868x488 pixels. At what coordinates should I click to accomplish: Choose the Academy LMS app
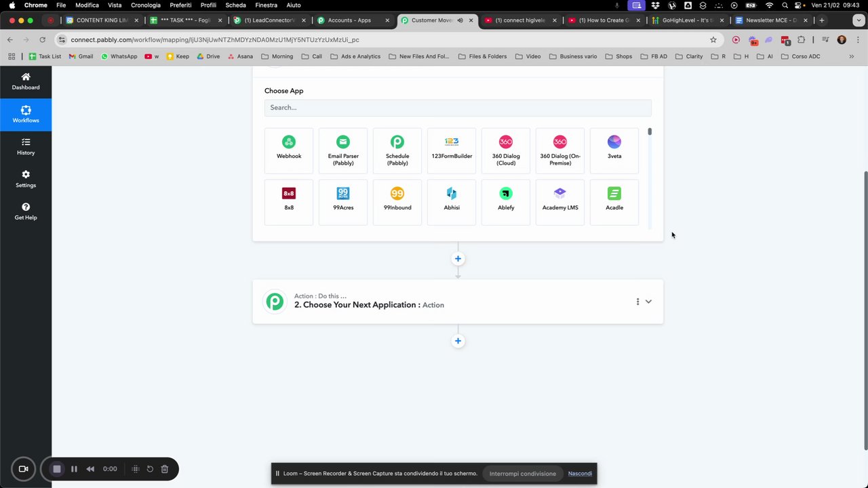click(560, 202)
